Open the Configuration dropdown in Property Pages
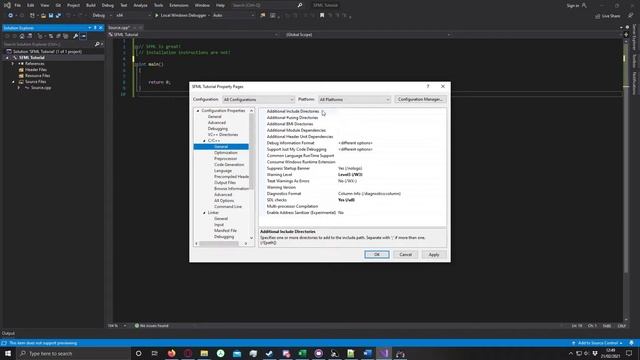 coord(258,100)
